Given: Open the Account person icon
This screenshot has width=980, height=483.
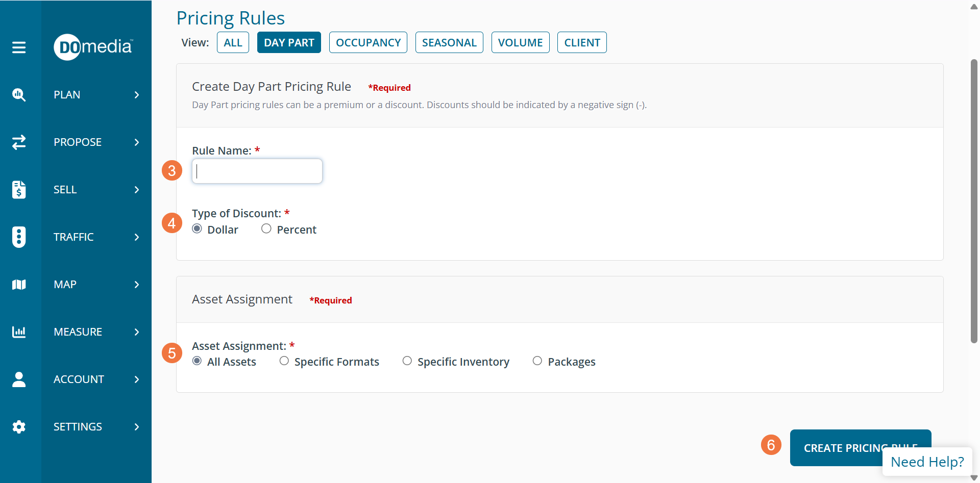Looking at the screenshot, I should tap(19, 379).
